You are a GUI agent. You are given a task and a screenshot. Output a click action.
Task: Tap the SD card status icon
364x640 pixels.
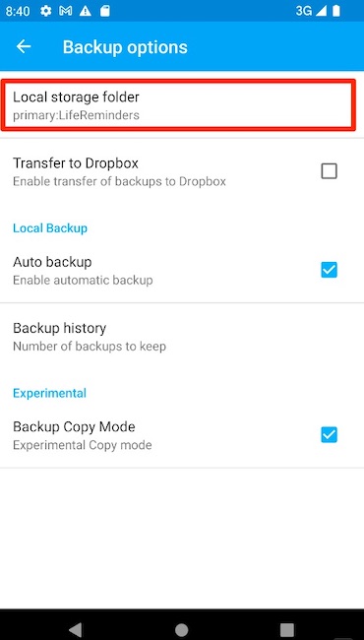click(104, 11)
